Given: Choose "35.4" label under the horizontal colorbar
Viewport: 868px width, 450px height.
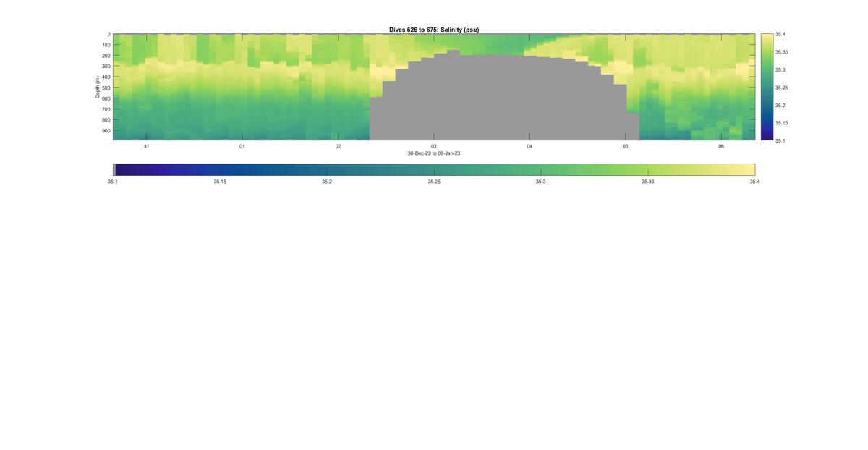Looking at the screenshot, I should tap(755, 182).
